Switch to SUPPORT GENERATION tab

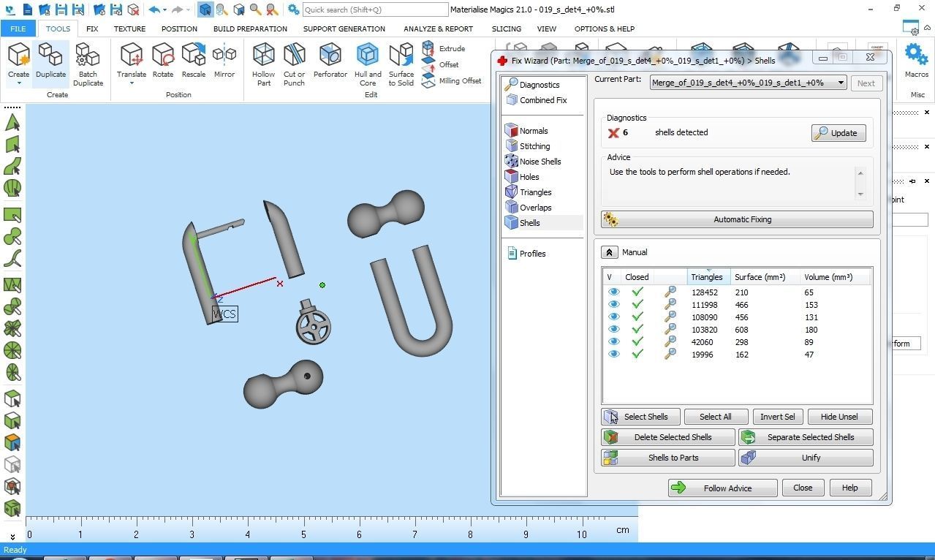344,29
